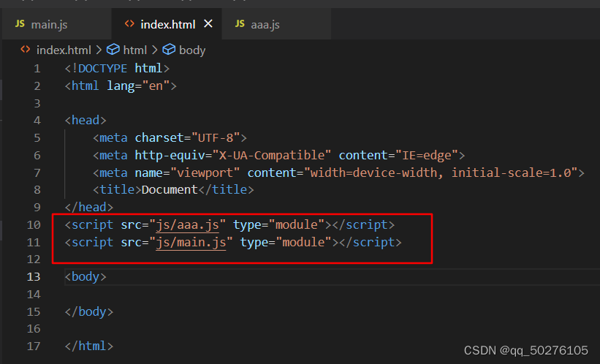Image resolution: width=600 pixels, height=364 pixels.
Task: Click the "IE=edge" content value
Action: 427,156
